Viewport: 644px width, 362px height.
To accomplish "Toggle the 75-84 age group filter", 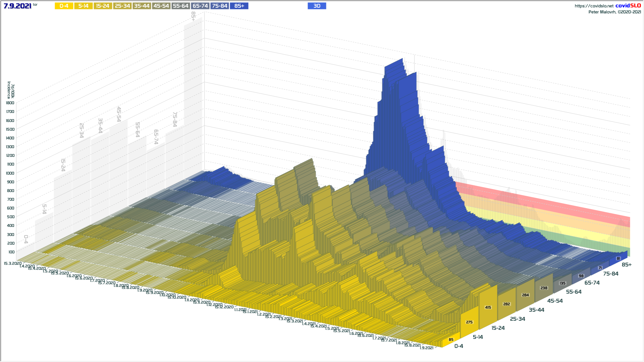I will click(220, 6).
